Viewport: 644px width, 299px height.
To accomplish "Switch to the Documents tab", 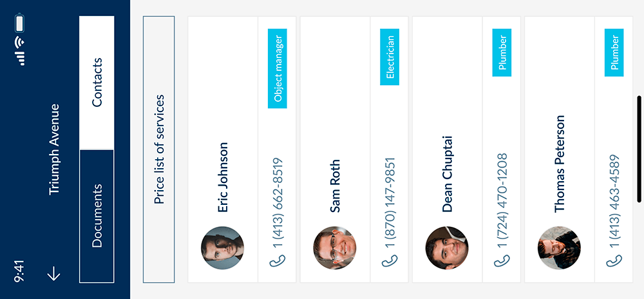I will point(97,216).
